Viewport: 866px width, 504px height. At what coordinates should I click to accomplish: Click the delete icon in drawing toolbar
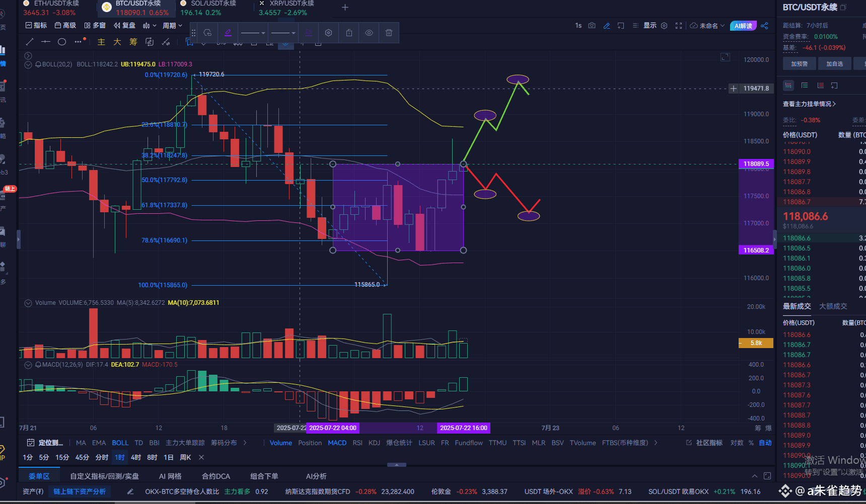389,33
